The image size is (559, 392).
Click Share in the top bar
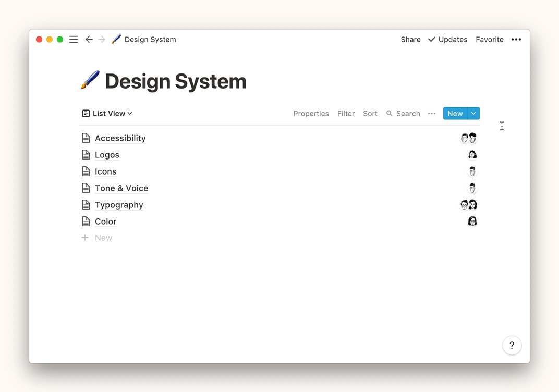tap(410, 40)
